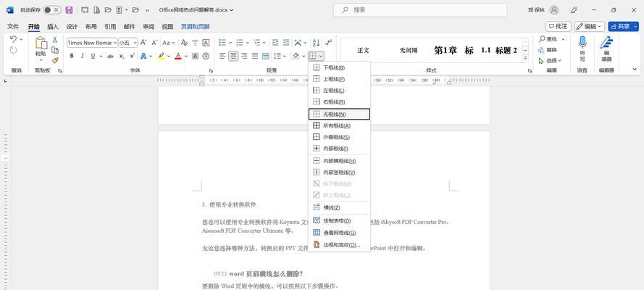Decrease paragraph indent

pos(275,42)
